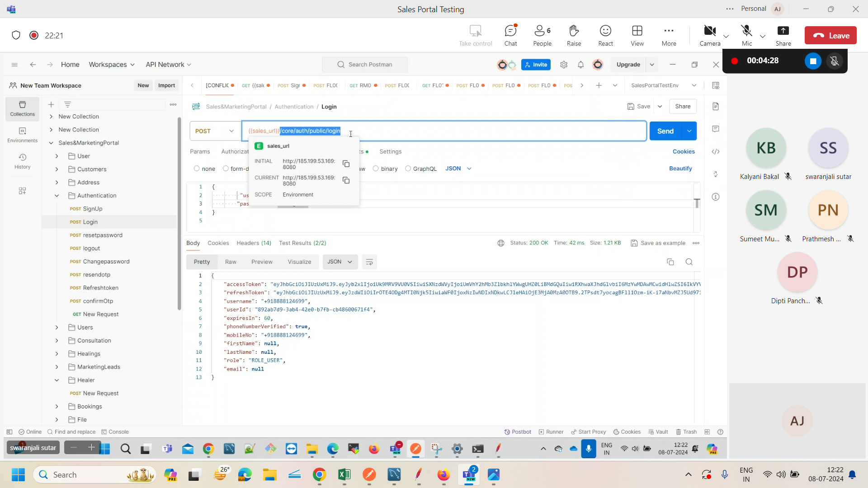
Task: Switch to the Params tab
Action: pos(200,152)
